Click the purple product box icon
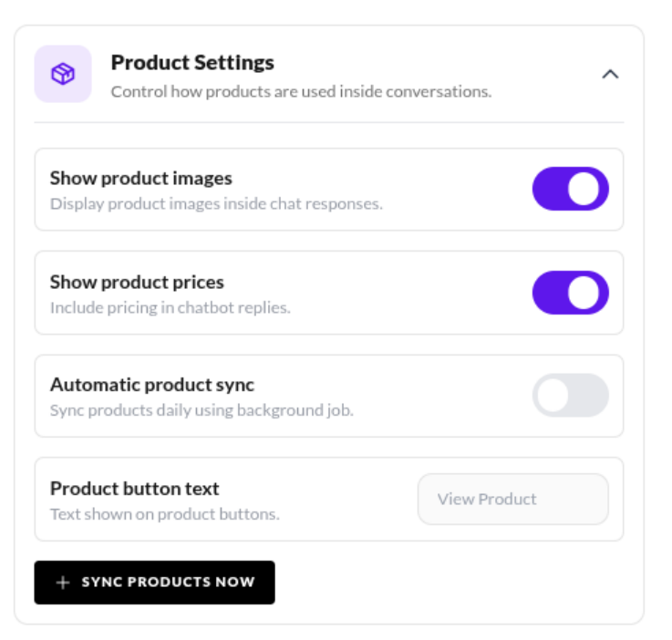Viewport: 672px width, 640px height. (x=63, y=74)
